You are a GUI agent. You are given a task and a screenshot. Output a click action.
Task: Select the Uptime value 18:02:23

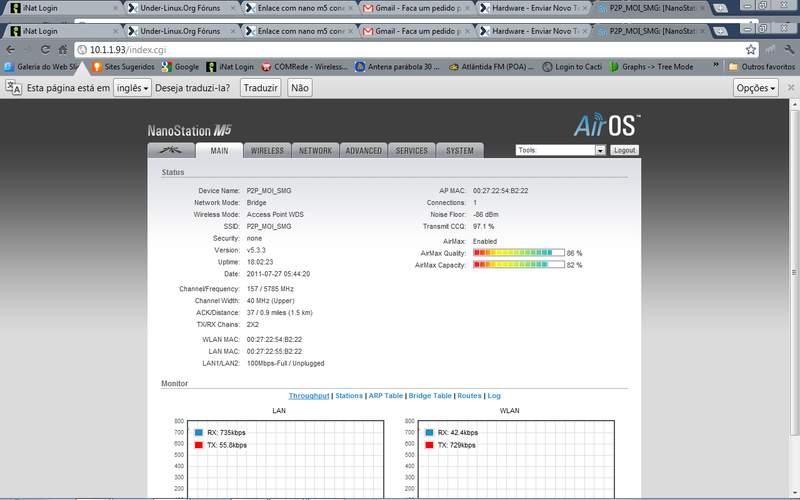click(x=260, y=262)
